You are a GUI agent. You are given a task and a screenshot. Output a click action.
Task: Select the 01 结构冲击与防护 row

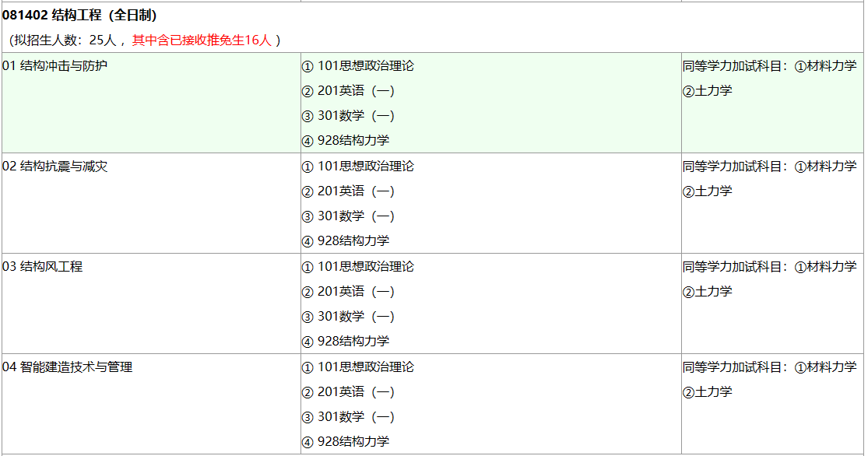pyautogui.click(x=55, y=66)
